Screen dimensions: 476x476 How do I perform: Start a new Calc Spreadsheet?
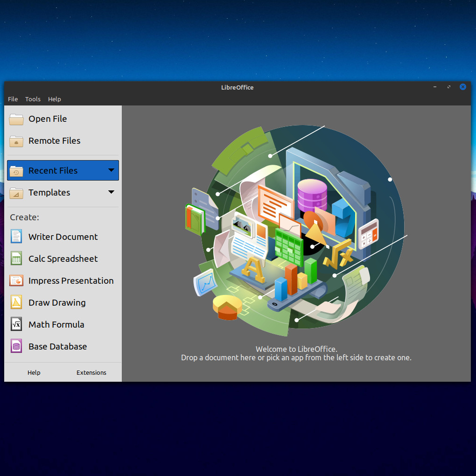point(63,259)
